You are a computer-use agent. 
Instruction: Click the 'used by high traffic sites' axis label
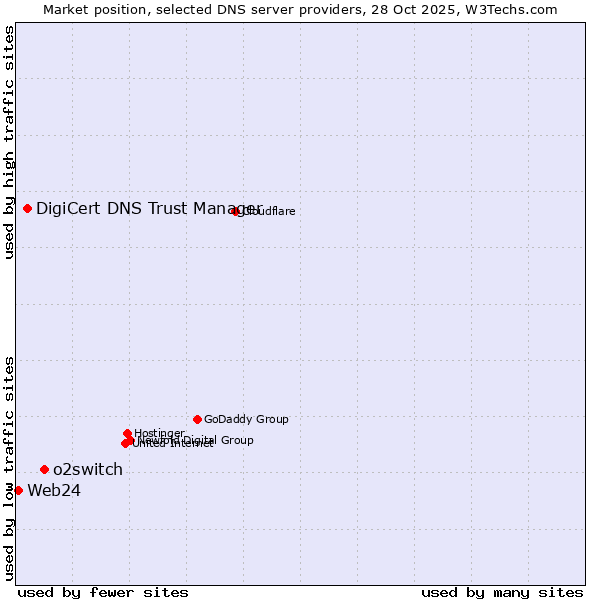click(9, 142)
